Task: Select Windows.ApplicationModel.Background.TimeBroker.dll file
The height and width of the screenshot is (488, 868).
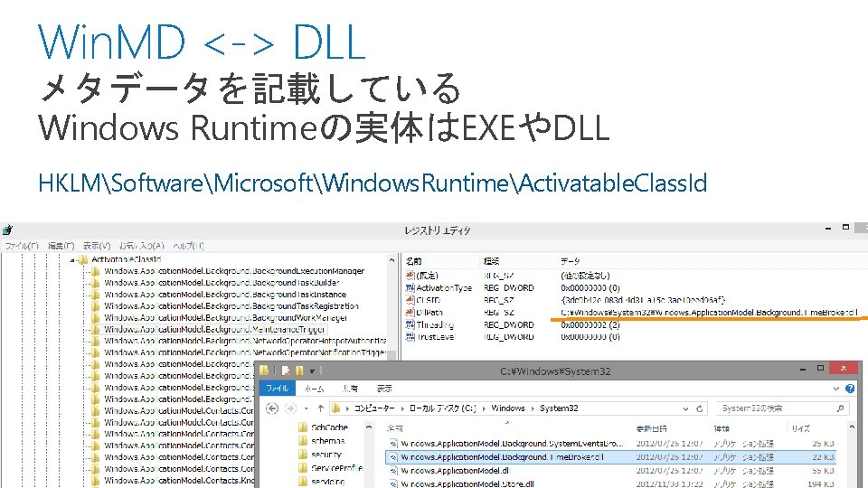Action: [610, 457]
